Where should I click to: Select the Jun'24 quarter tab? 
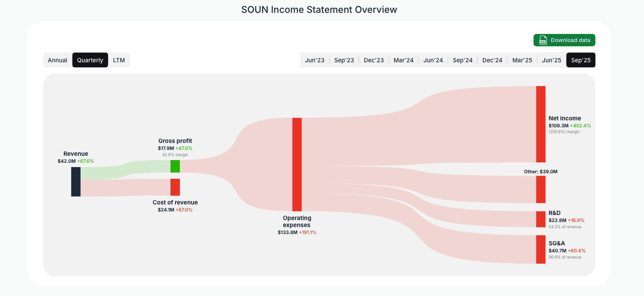pyautogui.click(x=433, y=60)
